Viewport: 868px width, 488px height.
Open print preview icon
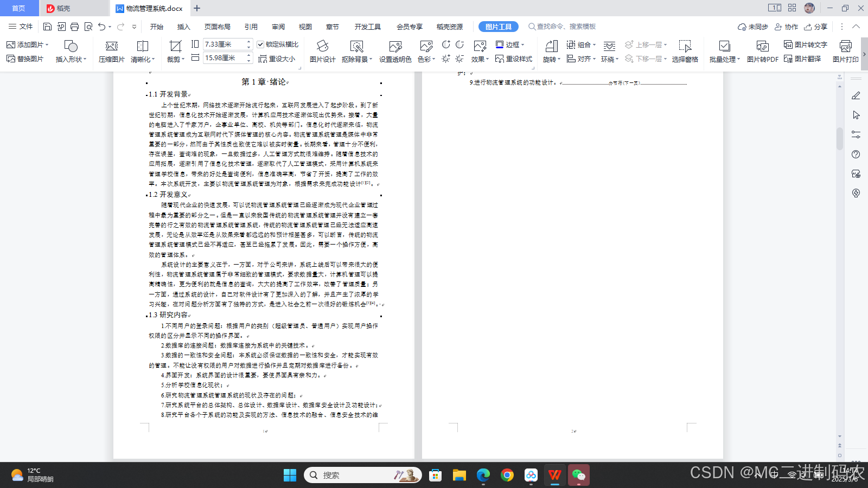[x=88, y=27]
